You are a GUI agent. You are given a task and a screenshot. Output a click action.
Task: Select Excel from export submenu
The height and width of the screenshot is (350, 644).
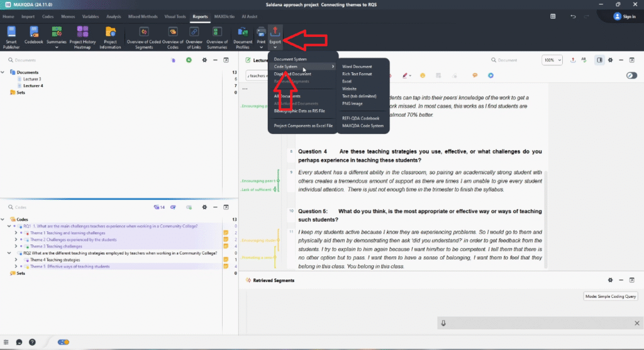tap(347, 82)
